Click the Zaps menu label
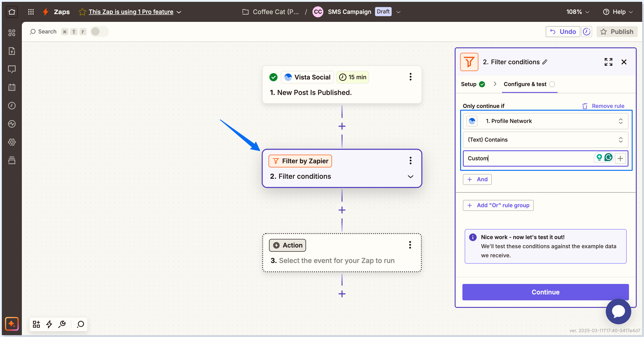Screen dimensions: 644x337 [x=62, y=12]
